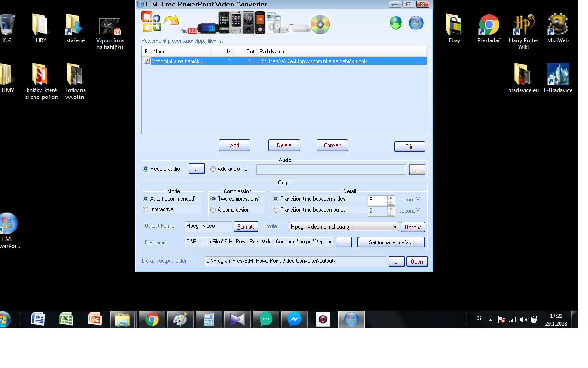
Task: Click the Formats button
Action: pyautogui.click(x=246, y=227)
